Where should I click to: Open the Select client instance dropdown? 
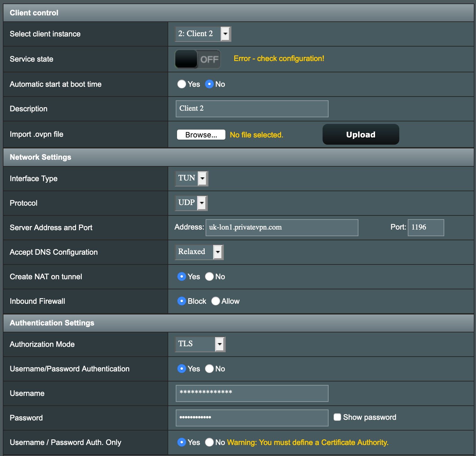(x=203, y=34)
